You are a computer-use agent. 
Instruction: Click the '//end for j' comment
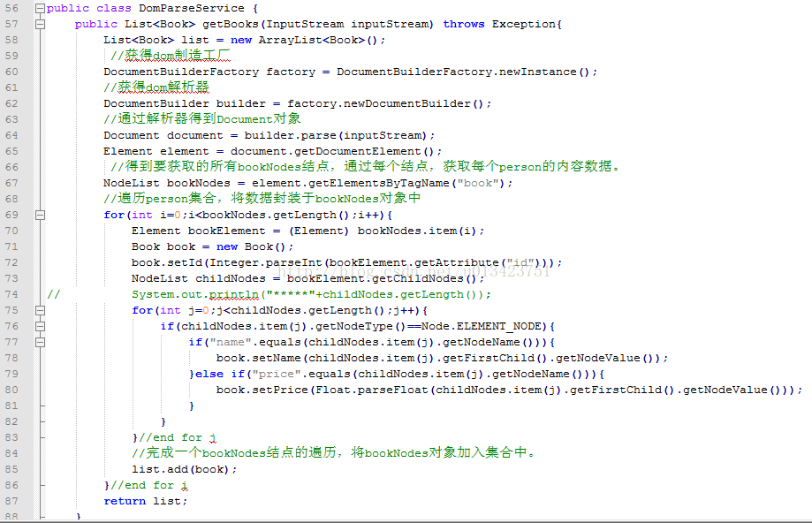pyautogui.click(x=178, y=437)
